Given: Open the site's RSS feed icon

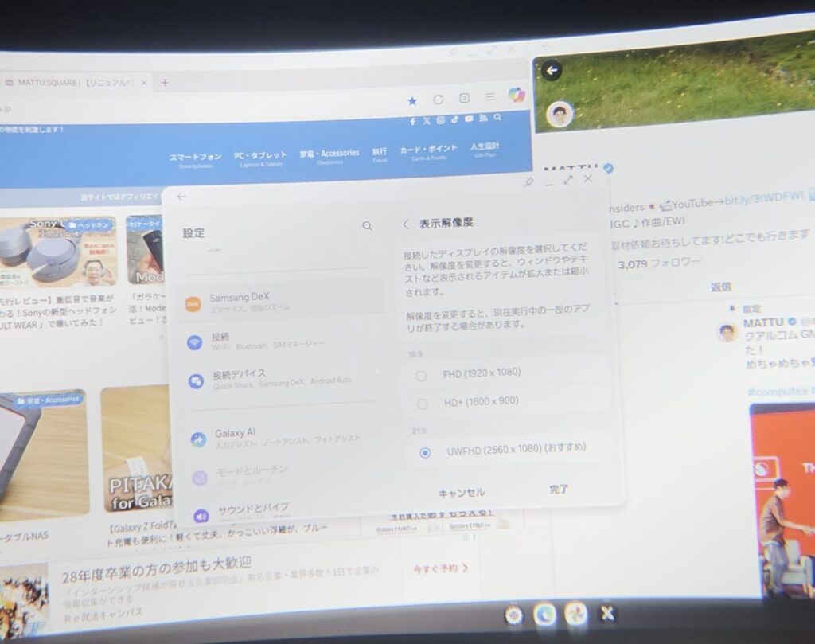Looking at the screenshot, I should (x=483, y=118).
